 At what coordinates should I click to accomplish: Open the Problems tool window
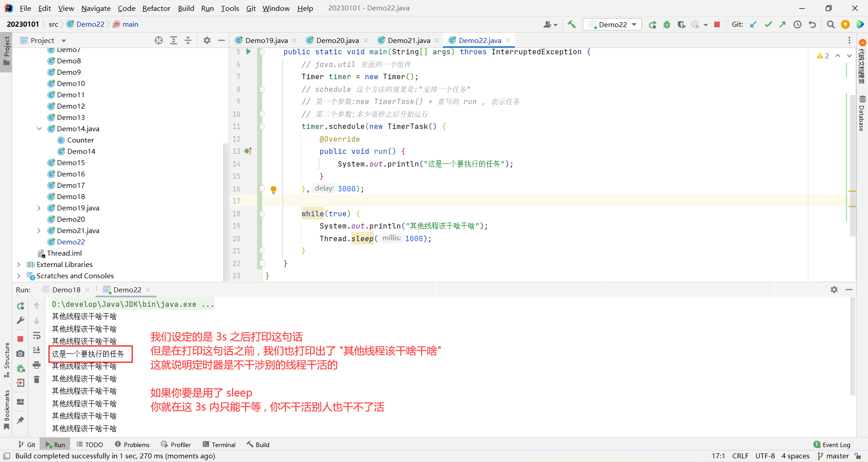coord(132,445)
